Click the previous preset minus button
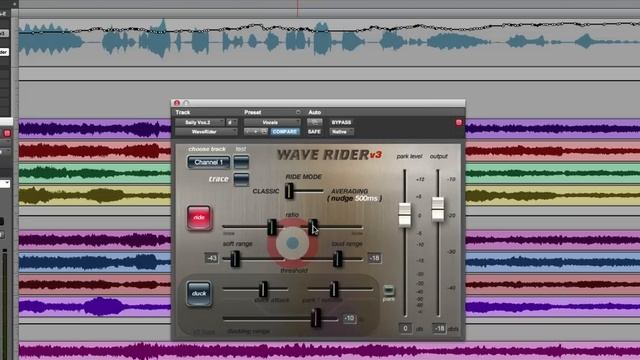This screenshot has width=640, height=360. click(x=248, y=132)
